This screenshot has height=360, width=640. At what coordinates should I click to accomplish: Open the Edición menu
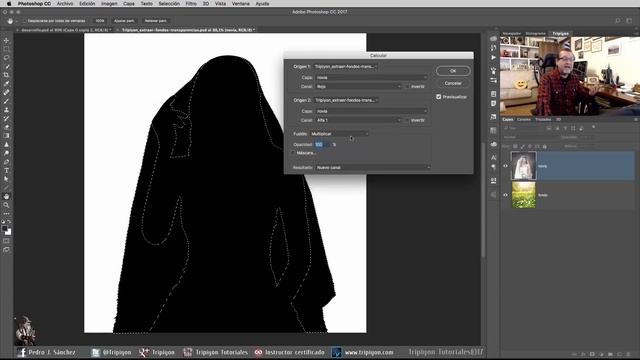pyautogui.click(x=87, y=4)
